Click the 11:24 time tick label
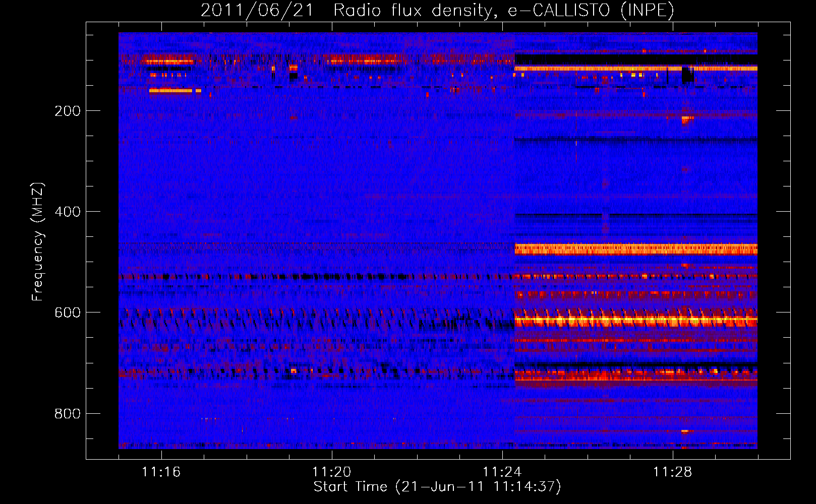Screen dimensions: 816x504 (x=502, y=472)
